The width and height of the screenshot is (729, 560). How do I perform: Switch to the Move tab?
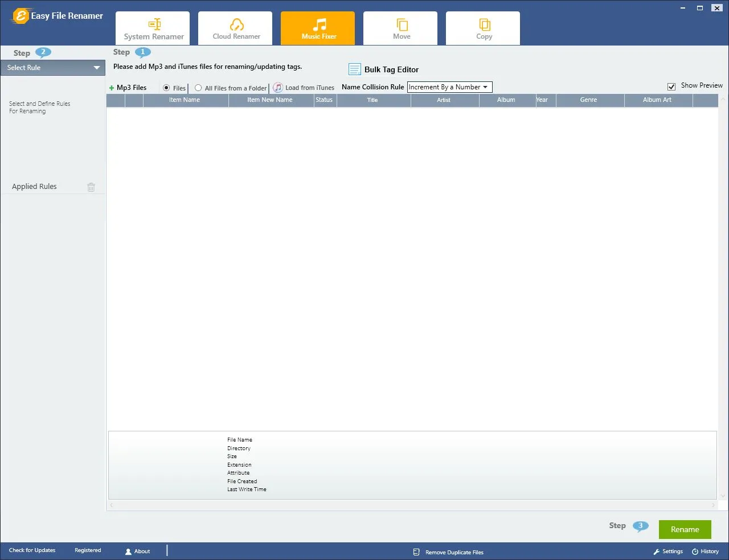coord(400,27)
